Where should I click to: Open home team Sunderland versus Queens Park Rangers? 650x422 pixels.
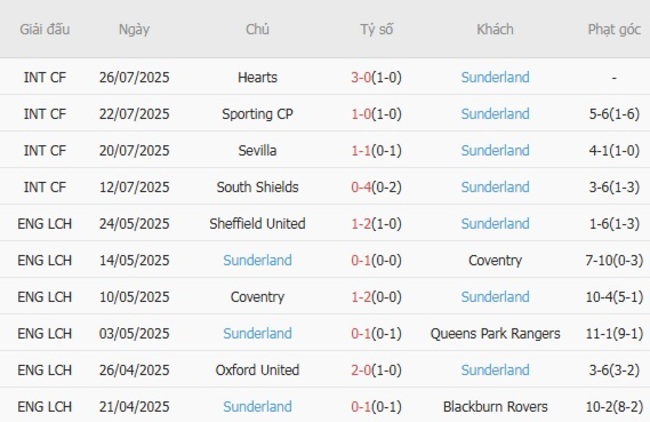[x=257, y=333]
